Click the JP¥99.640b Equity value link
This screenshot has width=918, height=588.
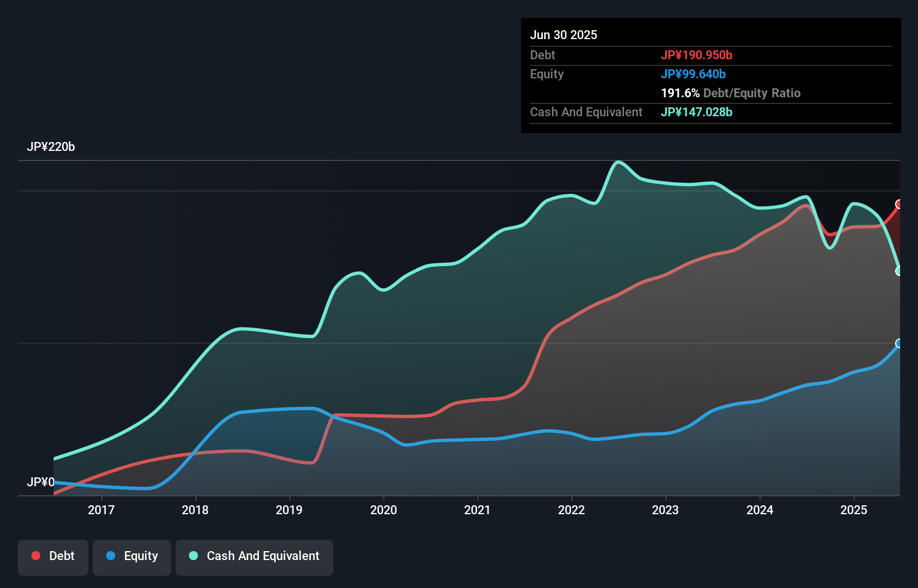coord(694,73)
